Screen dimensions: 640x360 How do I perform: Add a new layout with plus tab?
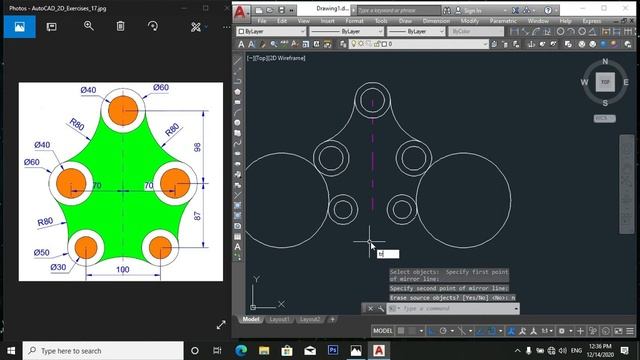(x=332, y=319)
